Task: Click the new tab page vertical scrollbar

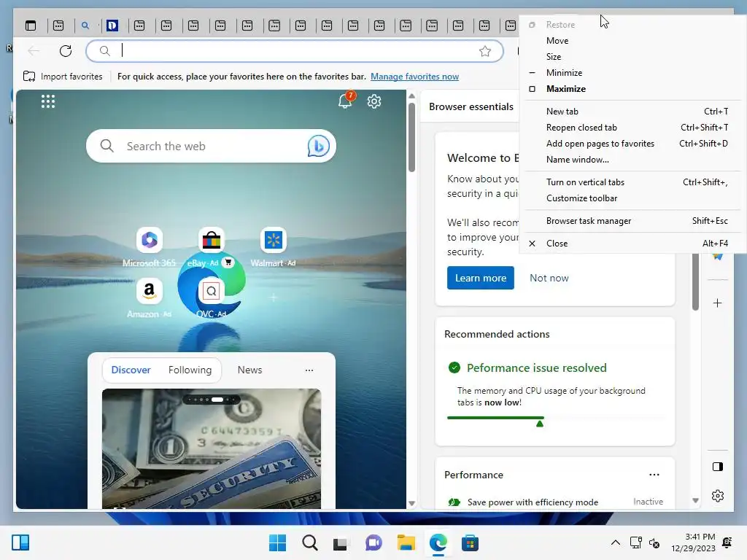Action: click(412, 136)
